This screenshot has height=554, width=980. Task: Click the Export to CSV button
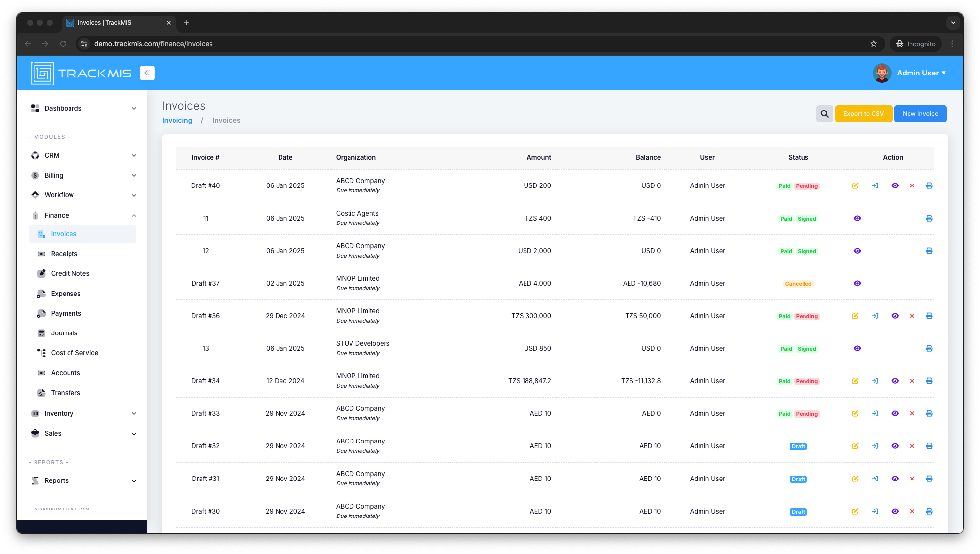(x=863, y=113)
